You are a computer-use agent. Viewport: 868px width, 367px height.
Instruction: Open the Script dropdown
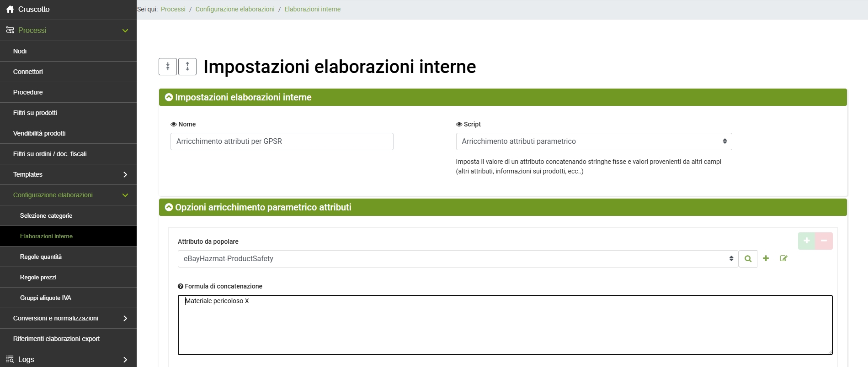pos(593,142)
